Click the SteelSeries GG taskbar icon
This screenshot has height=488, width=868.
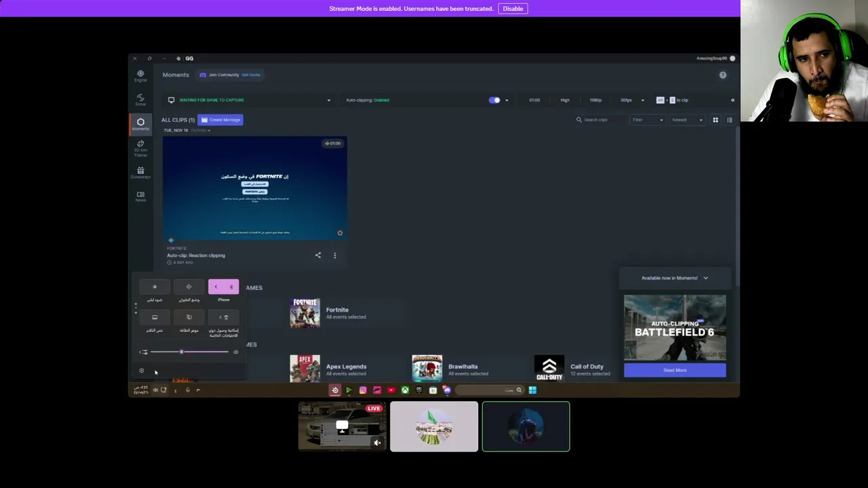click(334, 390)
